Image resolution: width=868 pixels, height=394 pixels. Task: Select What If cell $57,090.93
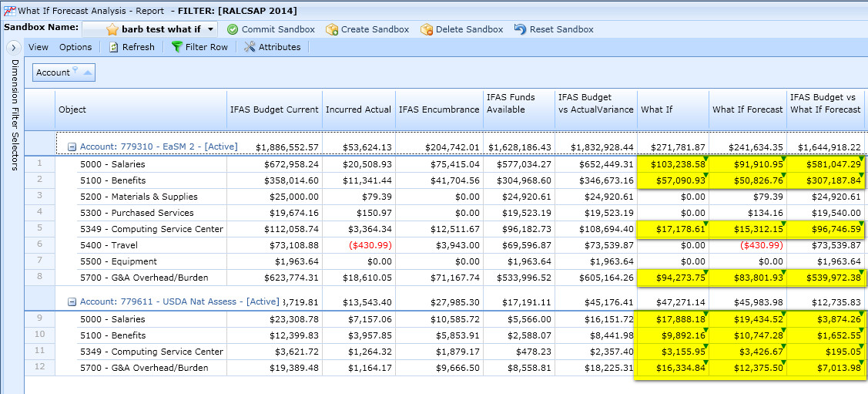click(673, 180)
